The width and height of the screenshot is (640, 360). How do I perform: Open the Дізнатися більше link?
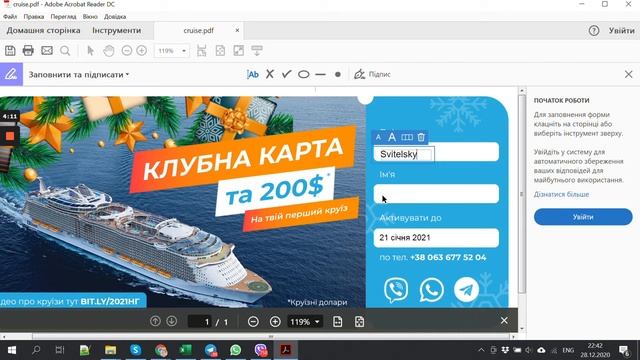point(561,194)
